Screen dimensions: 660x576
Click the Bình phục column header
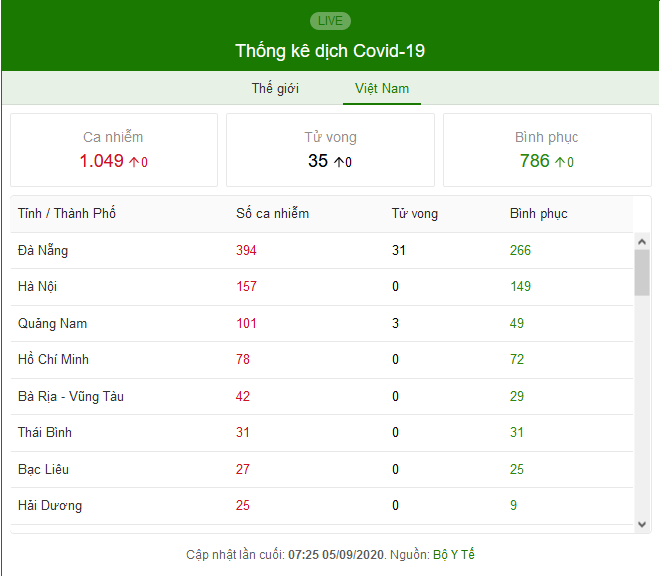click(538, 213)
